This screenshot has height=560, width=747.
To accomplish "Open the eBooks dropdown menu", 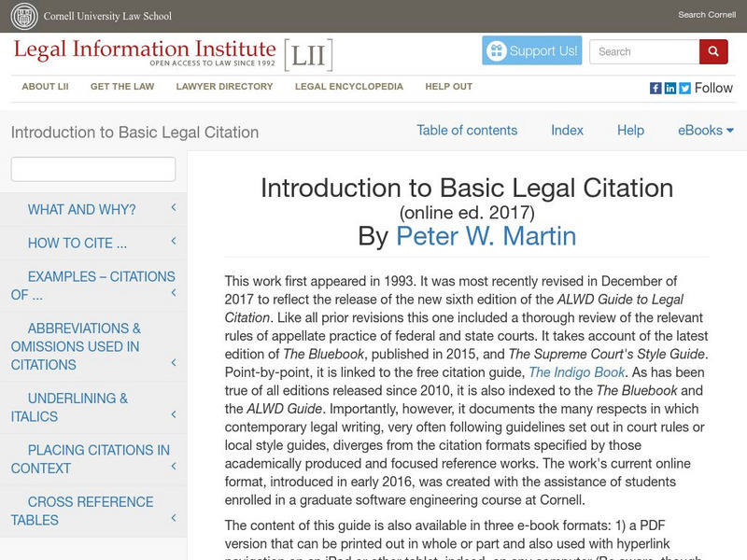I will [706, 131].
